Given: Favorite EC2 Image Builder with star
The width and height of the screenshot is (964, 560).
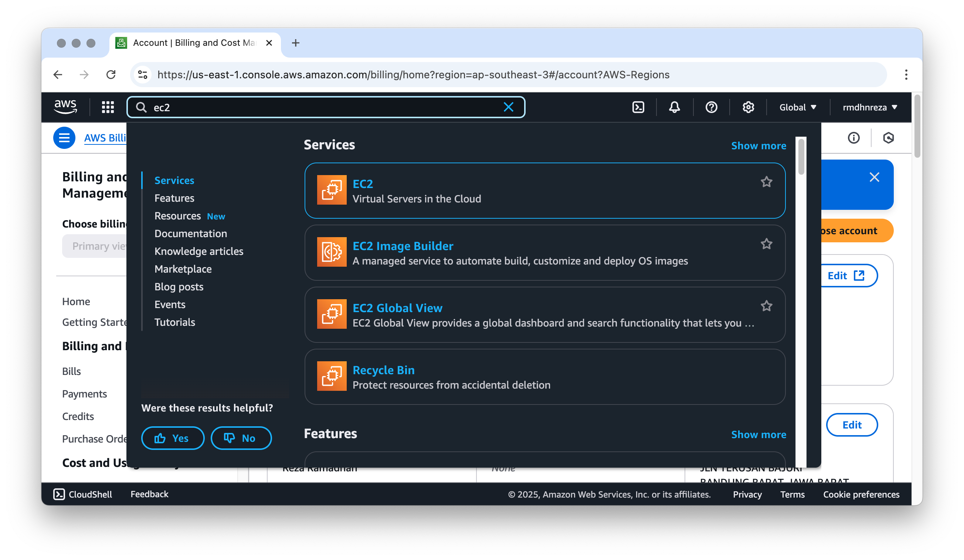Looking at the screenshot, I should coord(766,244).
